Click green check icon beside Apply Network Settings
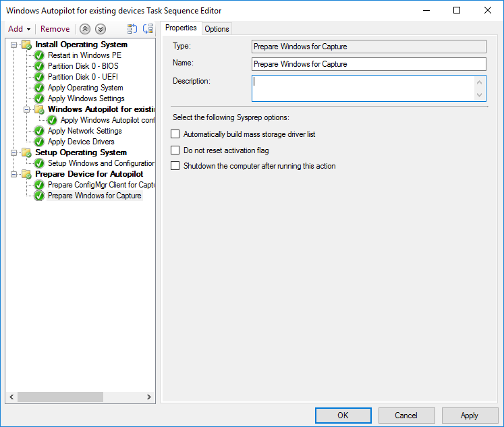The height and width of the screenshot is (427, 504). click(39, 131)
